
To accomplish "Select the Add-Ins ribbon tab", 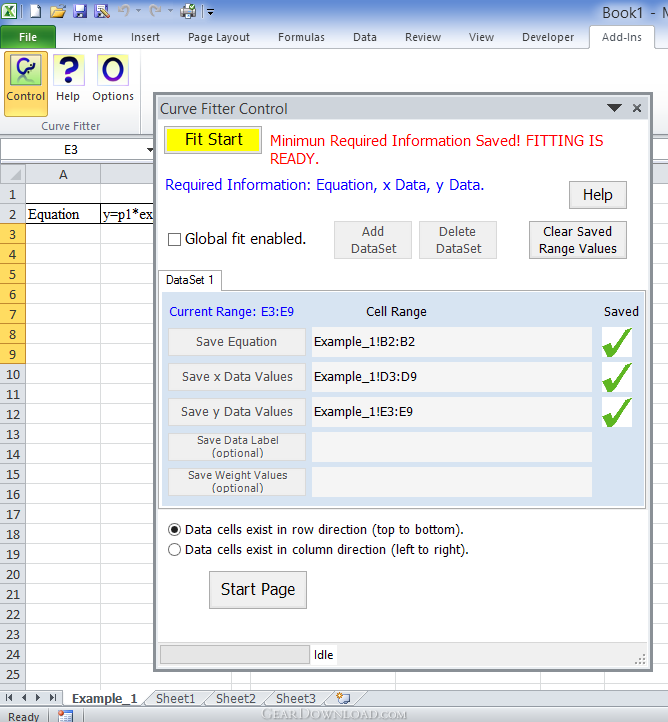I will point(622,37).
